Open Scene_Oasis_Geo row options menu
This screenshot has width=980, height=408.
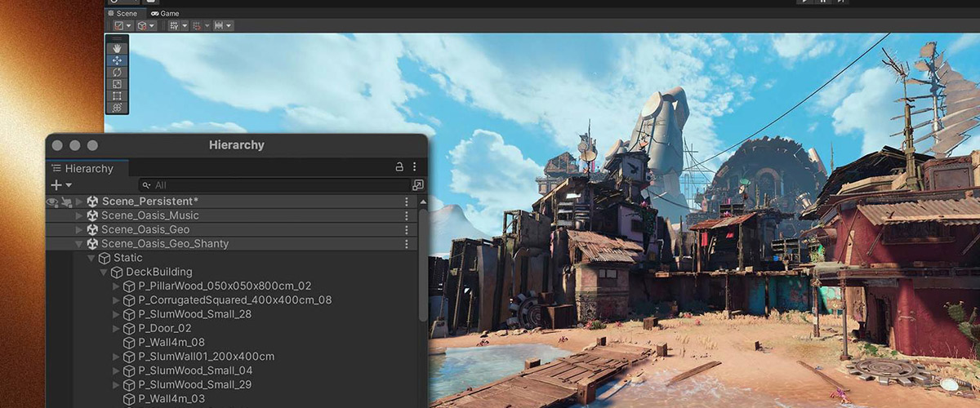[x=407, y=230]
